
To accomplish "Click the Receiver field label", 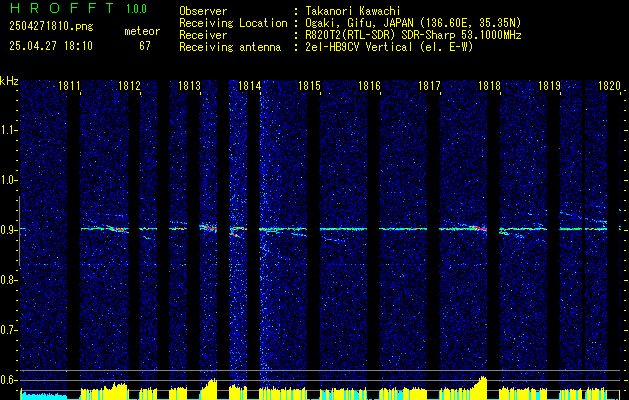I will pyautogui.click(x=203, y=35).
